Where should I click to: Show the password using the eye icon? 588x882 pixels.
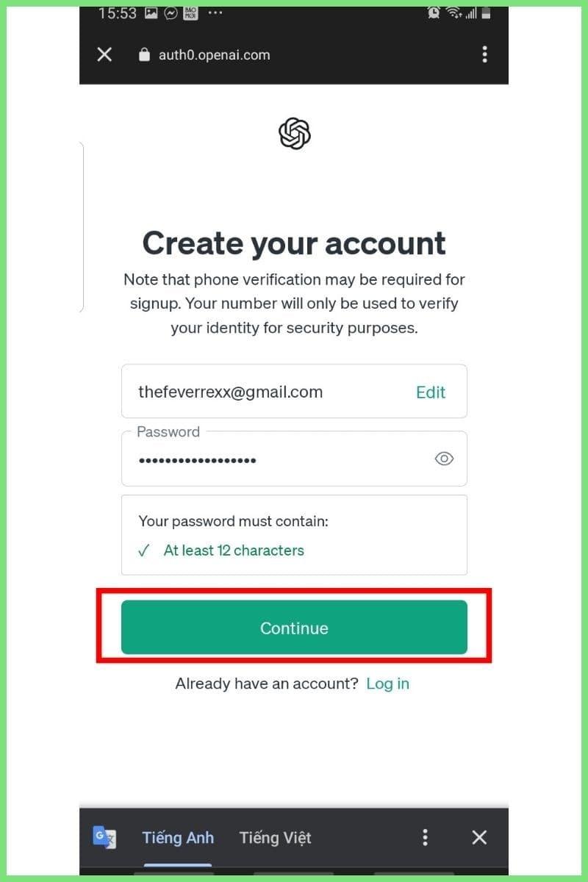(444, 459)
